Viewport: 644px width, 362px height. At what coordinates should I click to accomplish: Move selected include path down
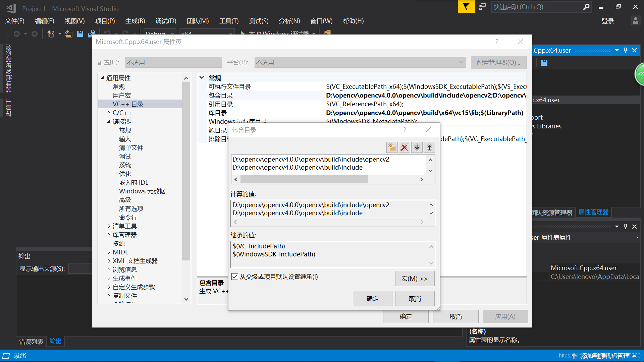click(x=417, y=147)
